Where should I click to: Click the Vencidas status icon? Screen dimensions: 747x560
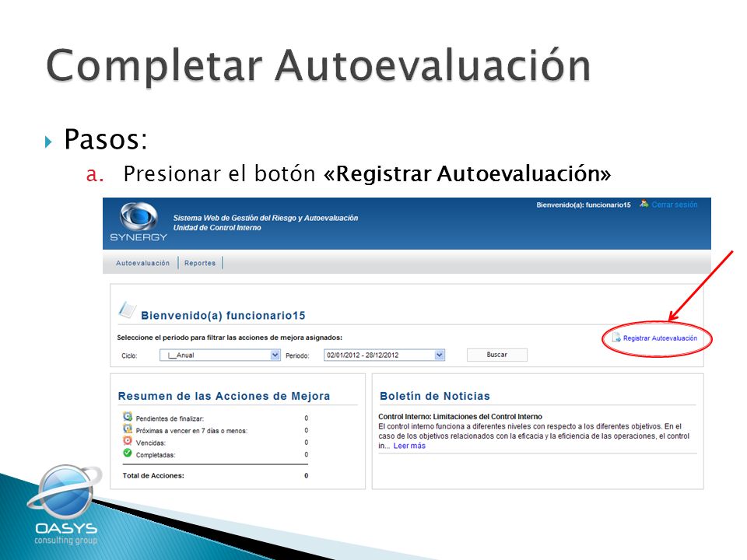[x=127, y=440]
